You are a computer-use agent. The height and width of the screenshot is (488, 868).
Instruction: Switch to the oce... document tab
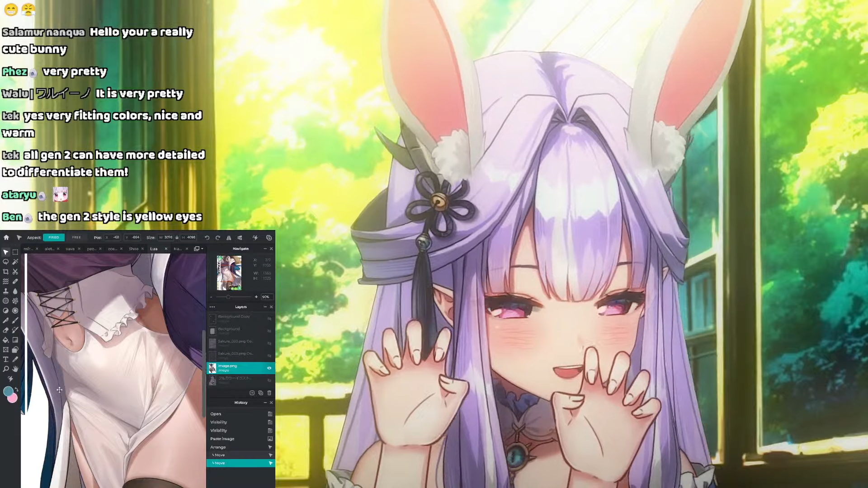(113, 249)
